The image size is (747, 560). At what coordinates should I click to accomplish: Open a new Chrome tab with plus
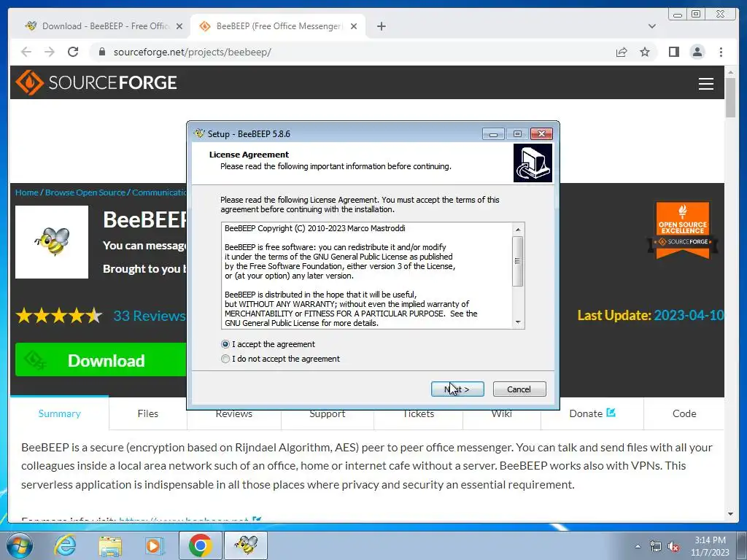[x=381, y=26]
